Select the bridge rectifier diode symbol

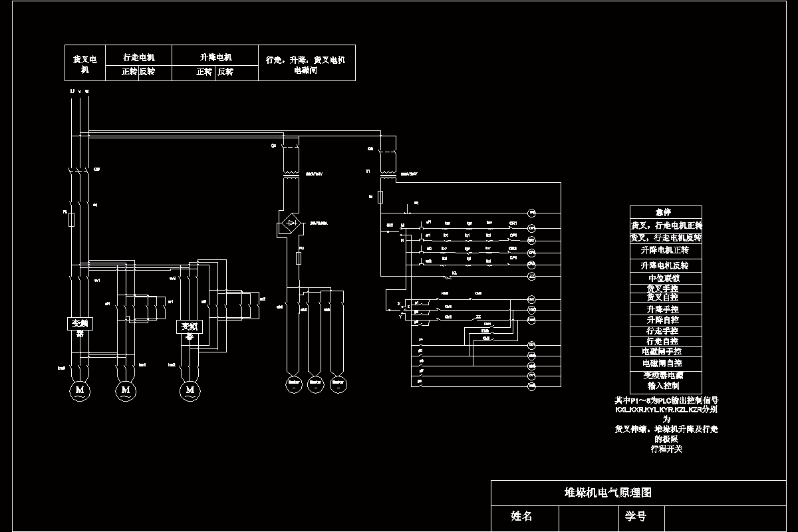291,223
